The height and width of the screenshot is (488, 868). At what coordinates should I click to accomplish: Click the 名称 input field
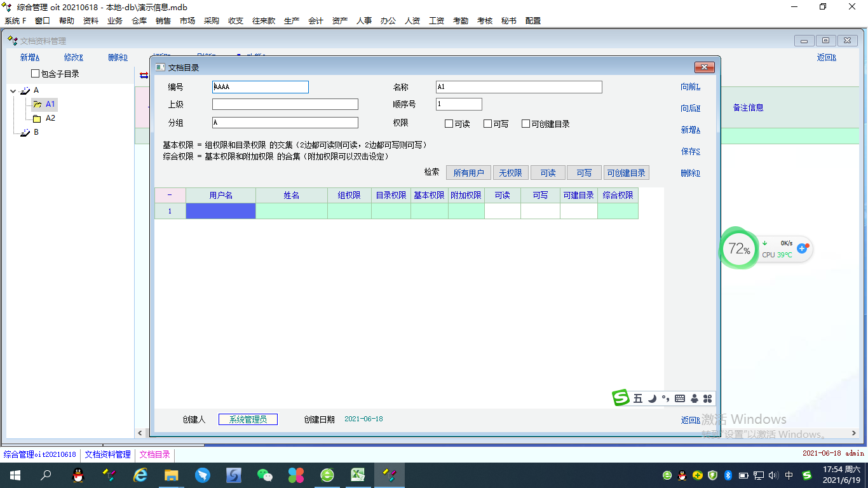[x=519, y=87]
